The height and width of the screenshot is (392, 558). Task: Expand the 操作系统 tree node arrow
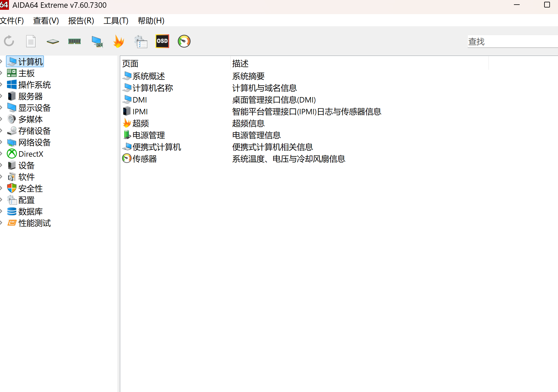pyautogui.click(x=1, y=84)
